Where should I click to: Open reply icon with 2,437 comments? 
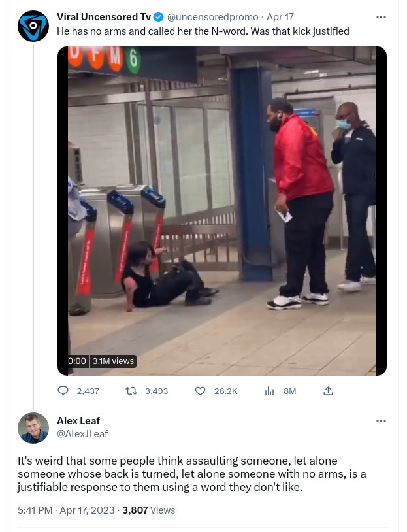[63, 391]
